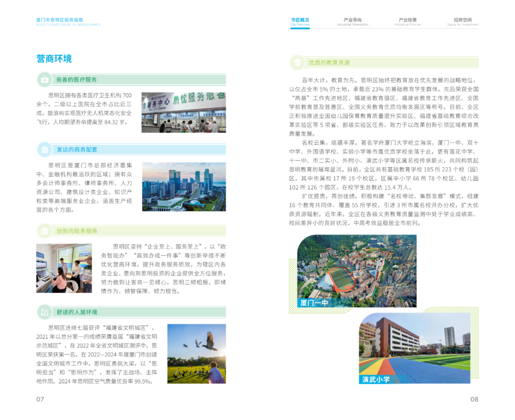Click the medical kit icon beside 完善的医疗服务

pyautogui.click(x=44, y=80)
